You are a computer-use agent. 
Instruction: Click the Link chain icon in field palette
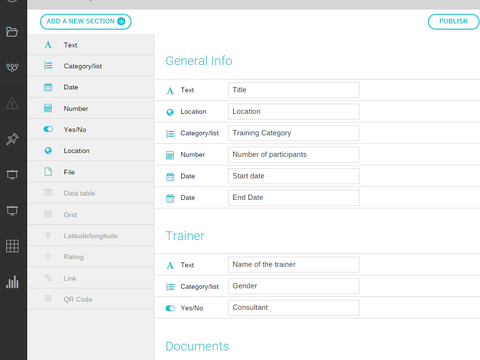48,277
